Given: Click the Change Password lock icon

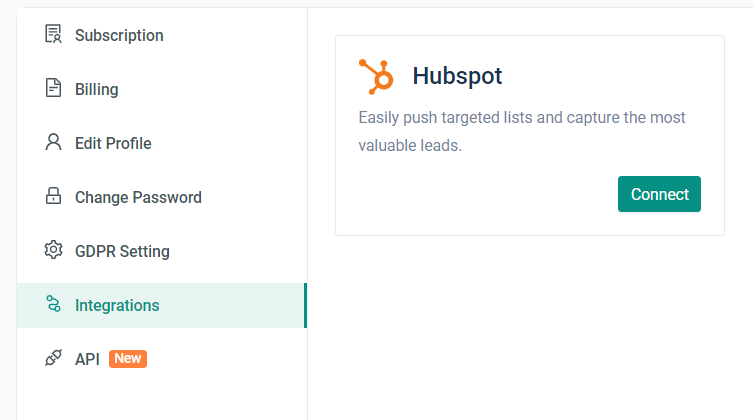Looking at the screenshot, I should pos(54,197).
